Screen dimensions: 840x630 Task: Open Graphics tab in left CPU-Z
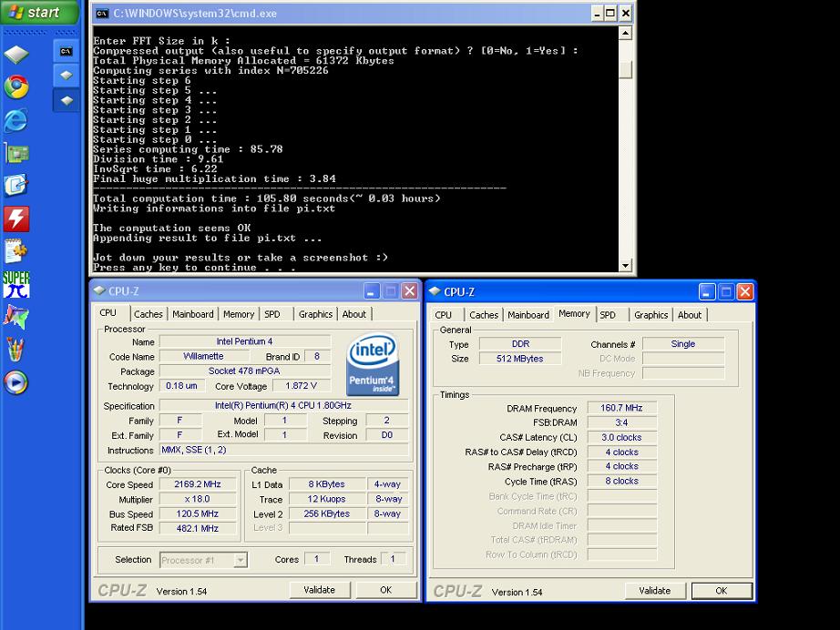(x=315, y=314)
